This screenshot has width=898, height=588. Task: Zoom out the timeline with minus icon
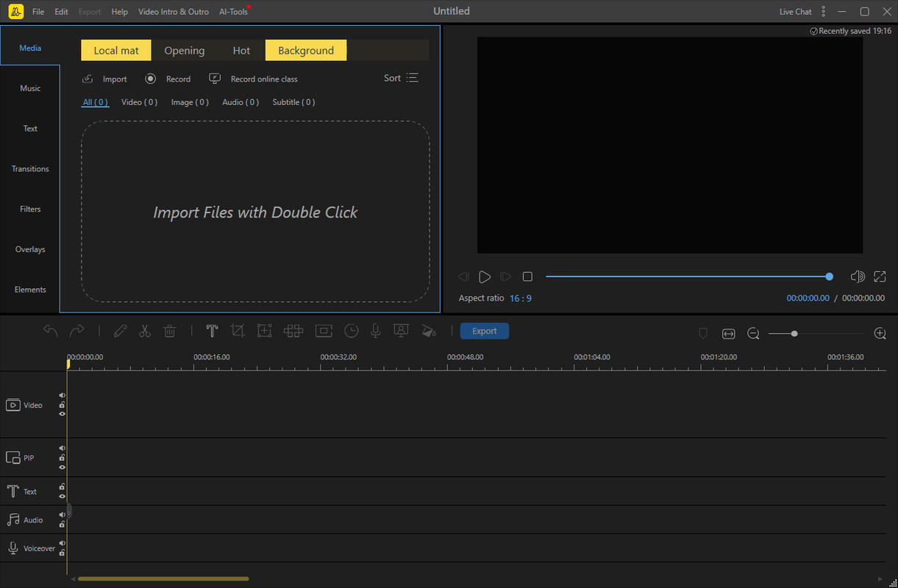tap(753, 334)
